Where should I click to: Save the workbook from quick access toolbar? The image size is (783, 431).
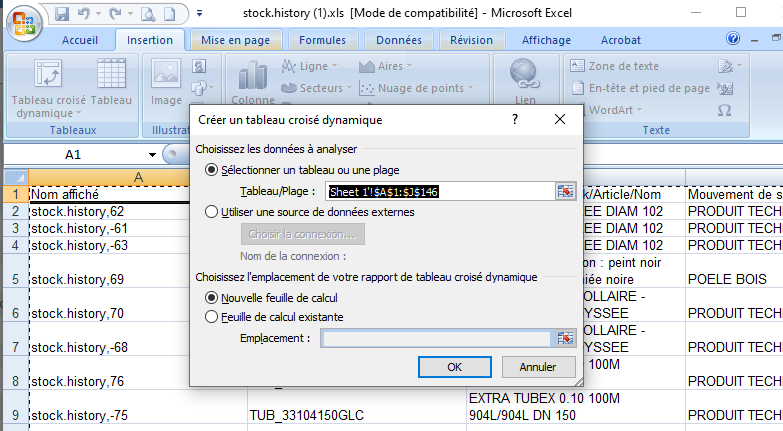[x=62, y=13]
